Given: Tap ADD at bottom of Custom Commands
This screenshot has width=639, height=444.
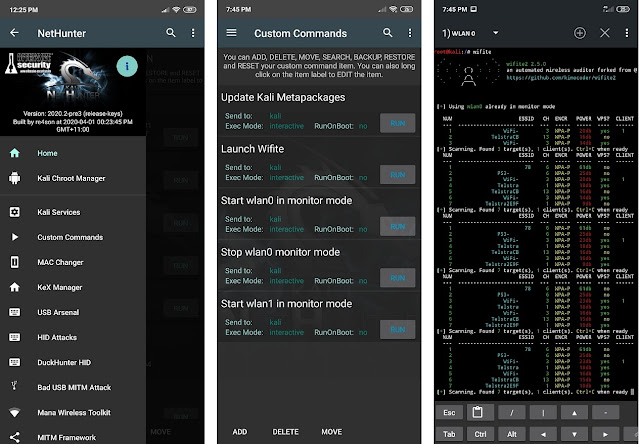Looking at the screenshot, I should [x=240, y=432].
